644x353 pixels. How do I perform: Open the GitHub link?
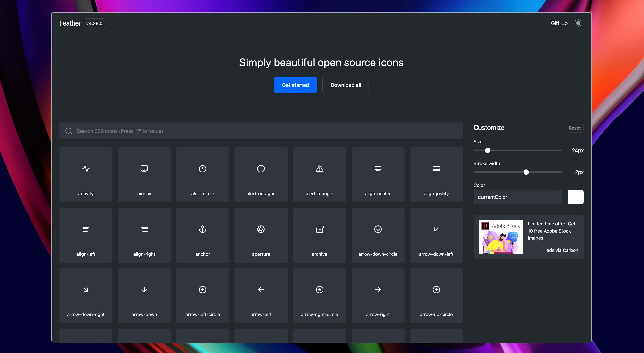(559, 23)
